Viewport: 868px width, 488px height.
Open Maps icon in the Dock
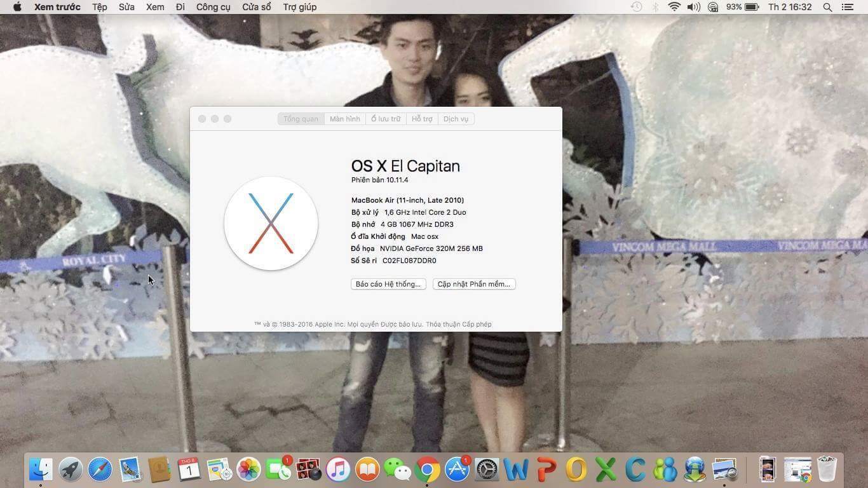coord(219,470)
